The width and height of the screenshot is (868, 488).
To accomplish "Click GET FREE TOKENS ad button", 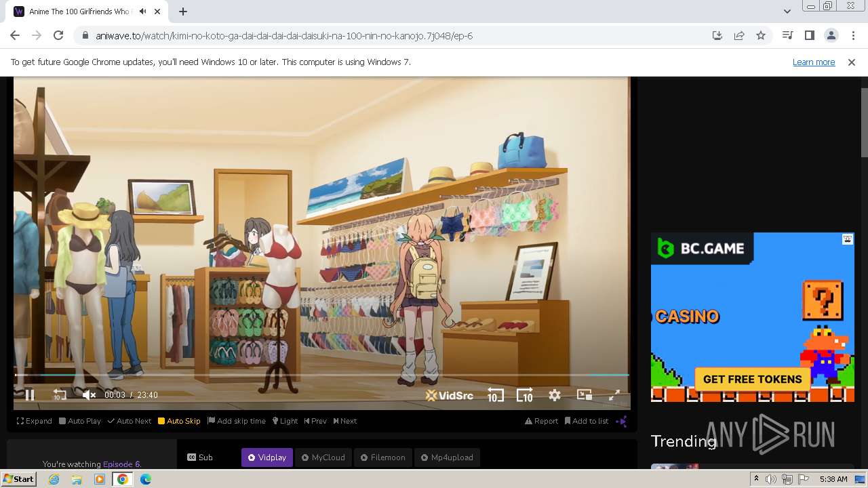I will [x=752, y=379].
